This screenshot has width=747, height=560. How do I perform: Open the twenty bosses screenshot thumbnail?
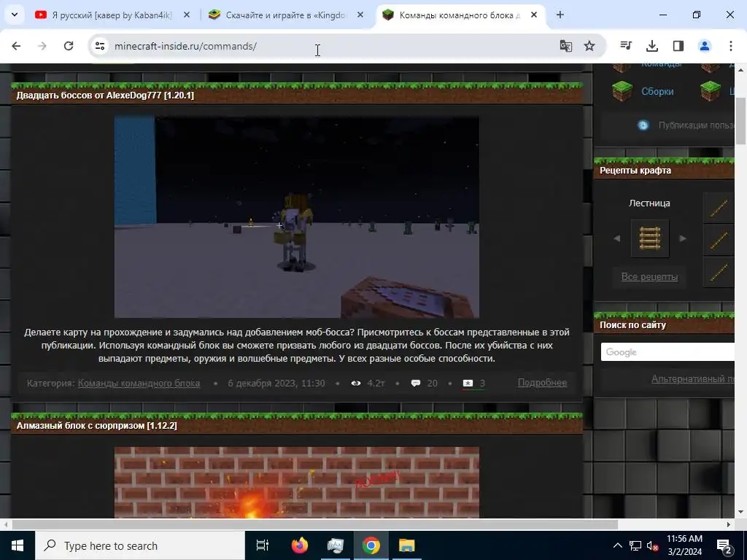(297, 217)
